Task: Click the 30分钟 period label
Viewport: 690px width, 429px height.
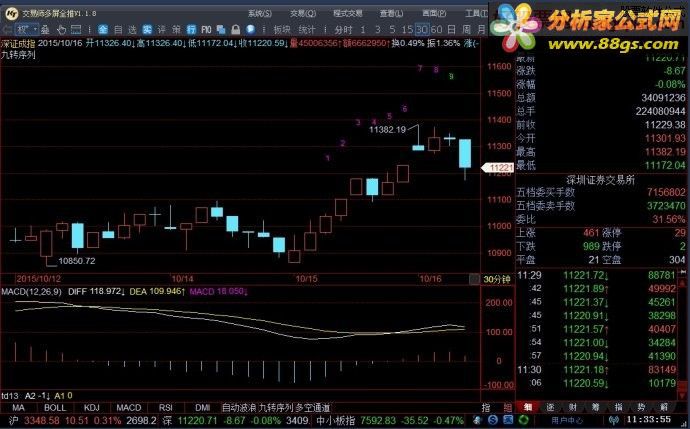Action: (x=497, y=279)
